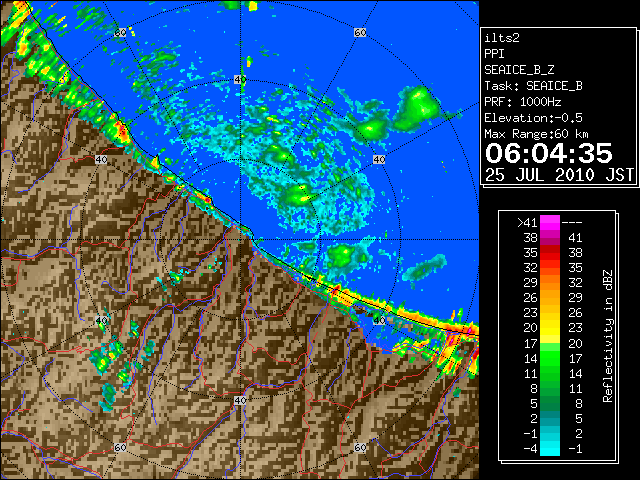Click the '60' range ring label at upper-left
Image resolution: width=640 pixels, height=480 pixels.
click(x=120, y=33)
